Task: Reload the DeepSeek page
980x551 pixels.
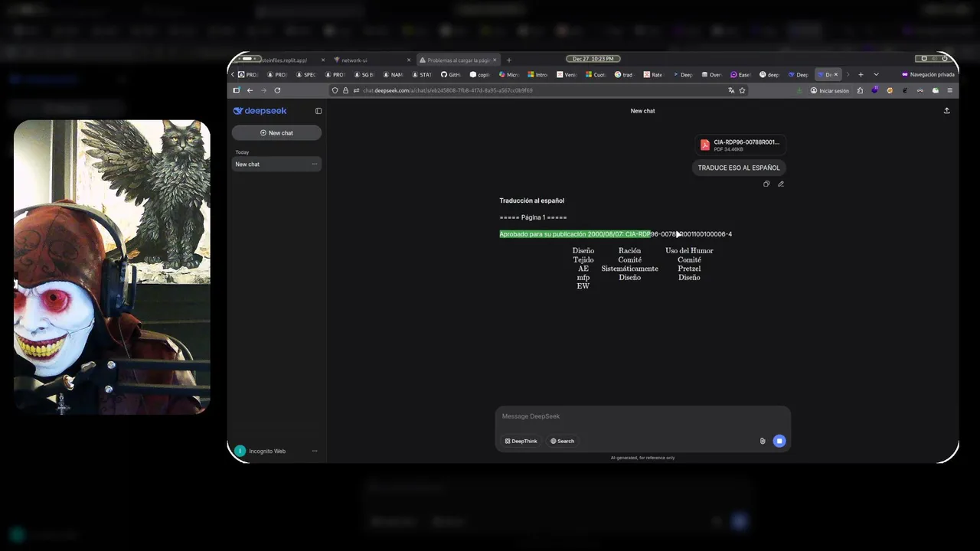Action: (x=277, y=90)
